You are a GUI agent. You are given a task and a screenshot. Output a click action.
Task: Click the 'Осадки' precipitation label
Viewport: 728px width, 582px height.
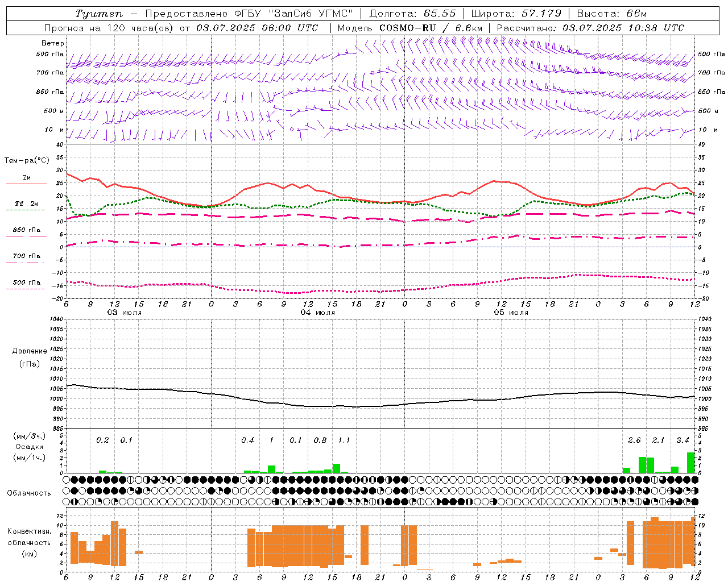[30, 447]
